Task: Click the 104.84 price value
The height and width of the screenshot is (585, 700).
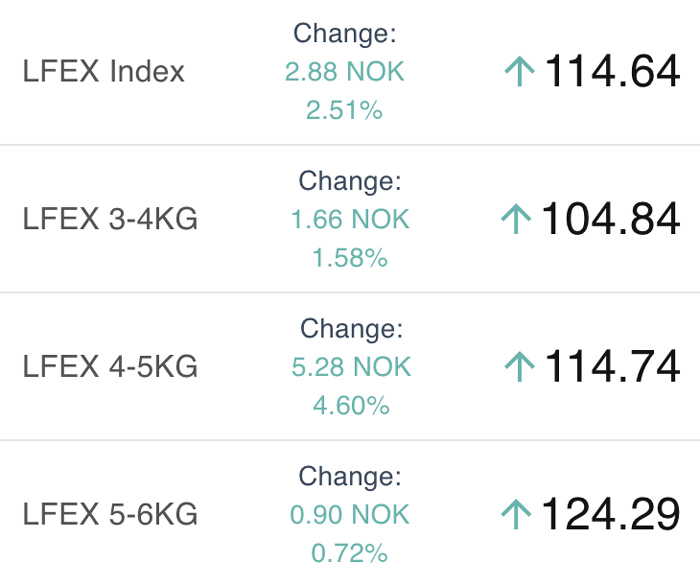Action: tap(611, 218)
